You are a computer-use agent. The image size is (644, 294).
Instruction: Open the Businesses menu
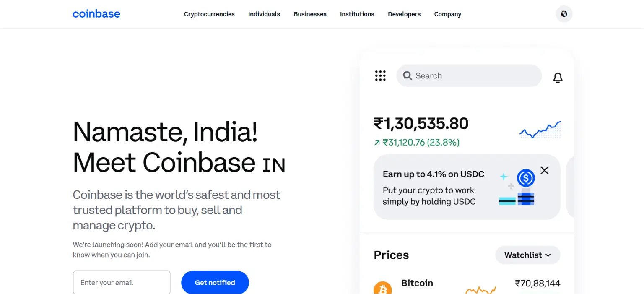click(310, 14)
